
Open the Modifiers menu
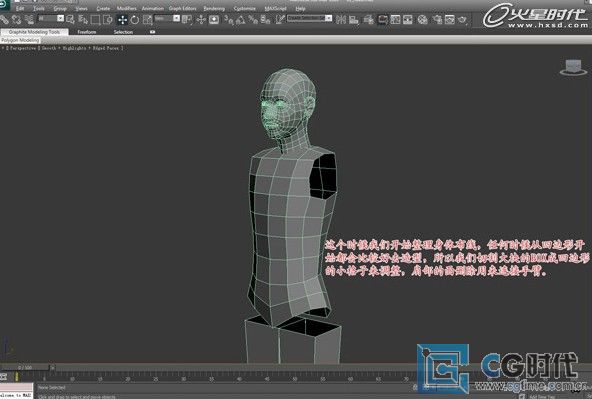(126, 8)
